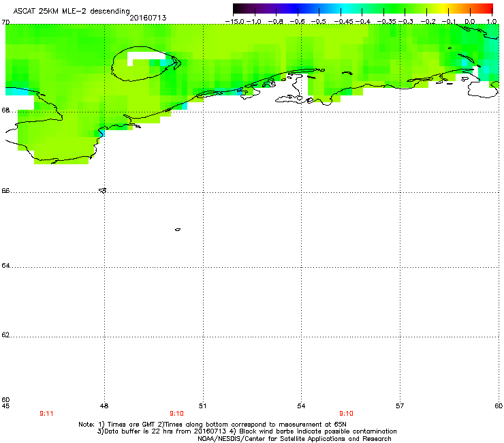Click the small island outline near 65N
Screen dimensions: 504x443
[x=178, y=230]
